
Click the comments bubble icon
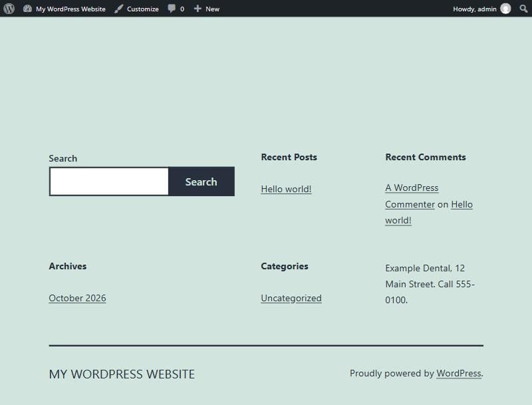tap(172, 9)
